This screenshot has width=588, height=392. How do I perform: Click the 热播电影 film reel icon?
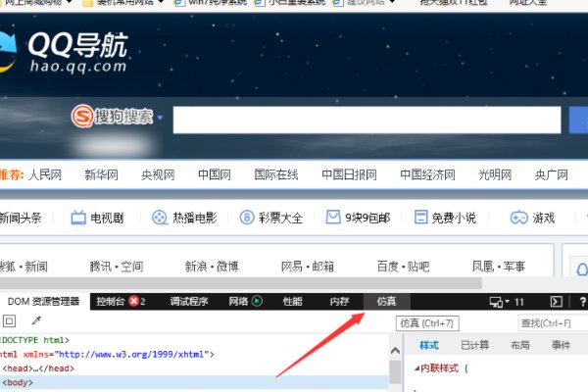pos(160,218)
